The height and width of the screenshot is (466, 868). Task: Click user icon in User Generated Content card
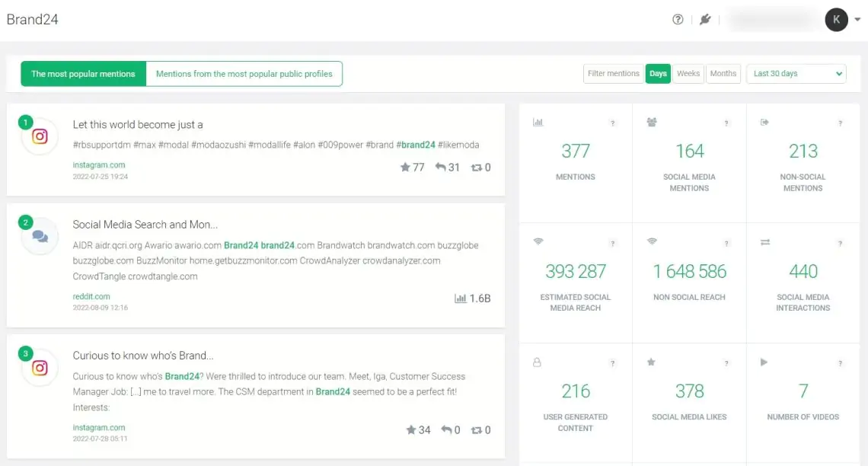537,362
